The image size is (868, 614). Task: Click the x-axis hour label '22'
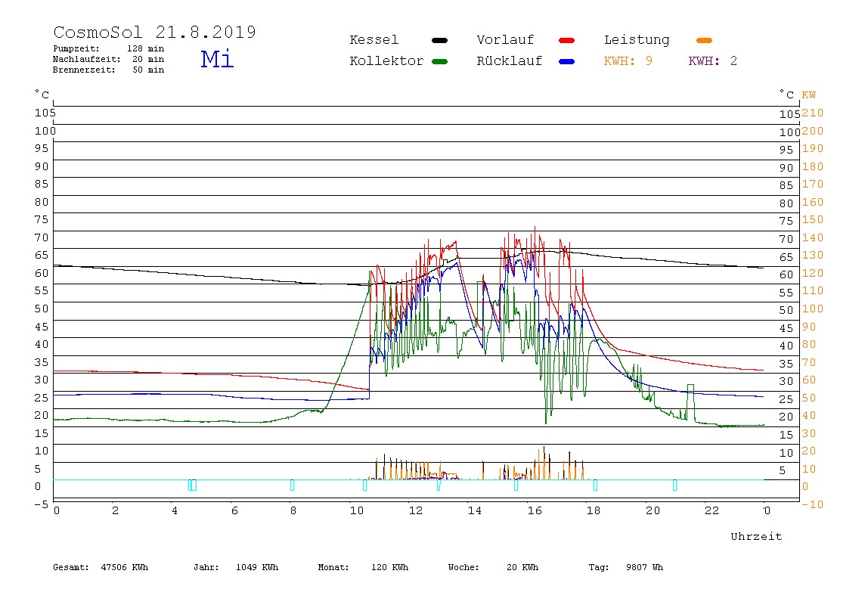point(712,510)
